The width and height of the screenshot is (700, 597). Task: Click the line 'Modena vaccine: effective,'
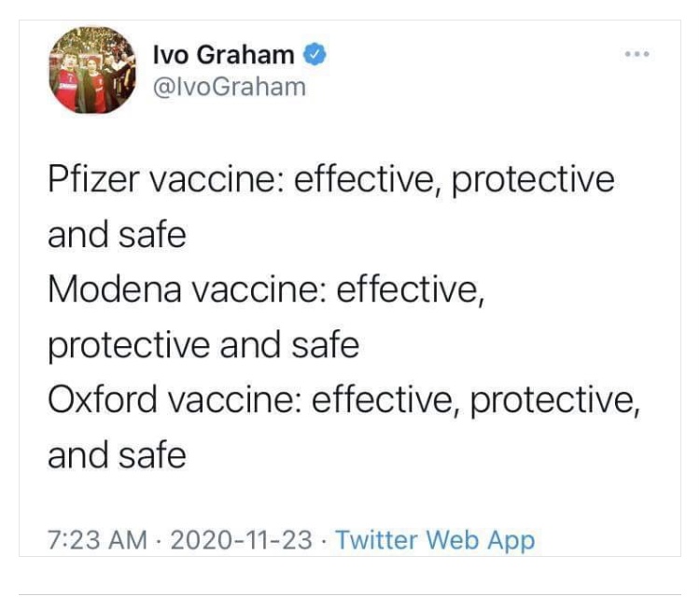tap(267, 291)
